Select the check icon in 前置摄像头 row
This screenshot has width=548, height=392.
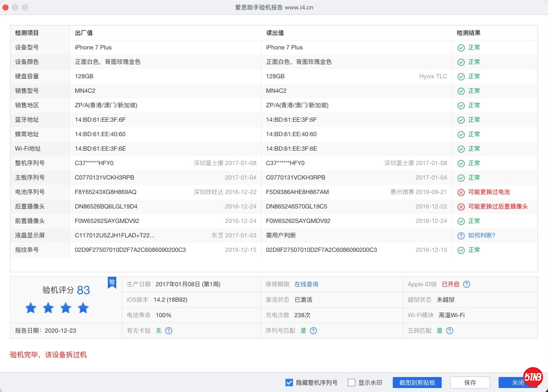461,221
